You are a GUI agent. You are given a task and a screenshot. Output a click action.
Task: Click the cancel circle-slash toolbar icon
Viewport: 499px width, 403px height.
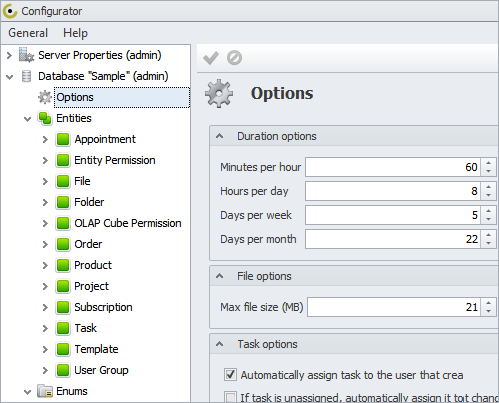pos(234,58)
